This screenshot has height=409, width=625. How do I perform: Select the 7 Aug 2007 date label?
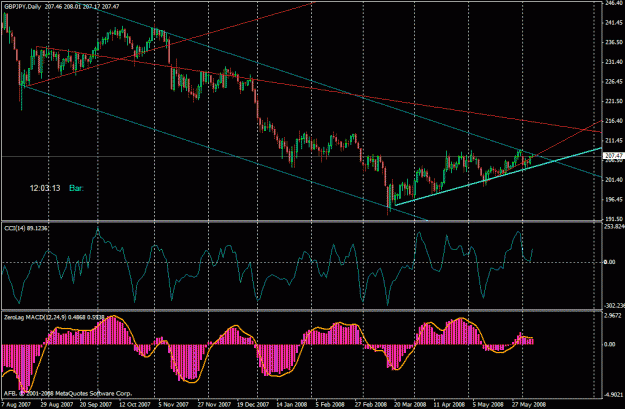pos(16,404)
